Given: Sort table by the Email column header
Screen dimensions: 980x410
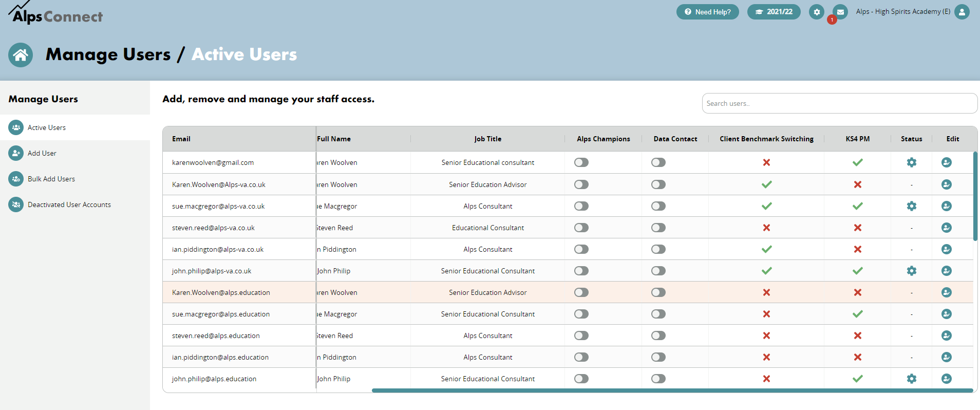Looking at the screenshot, I should click(x=181, y=139).
